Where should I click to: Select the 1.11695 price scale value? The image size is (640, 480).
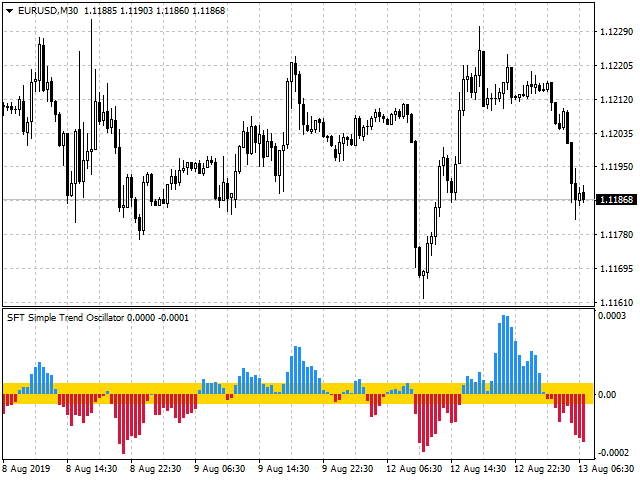coord(617,269)
